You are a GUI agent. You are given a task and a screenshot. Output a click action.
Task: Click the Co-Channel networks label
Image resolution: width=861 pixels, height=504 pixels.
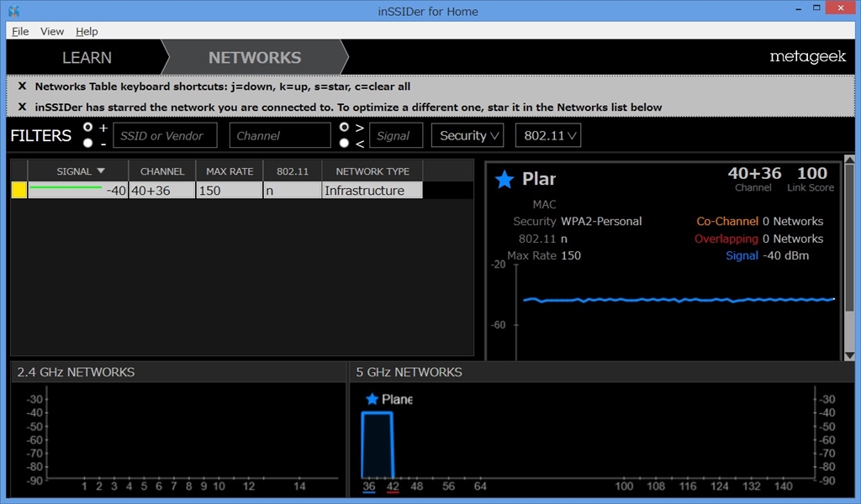[727, 221]
